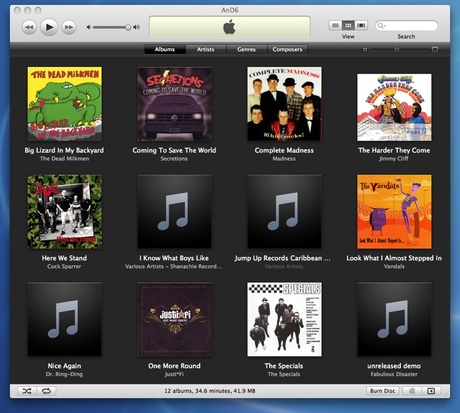Click artist name 'Jimmy Cliff'

click(x=394, y=159)
